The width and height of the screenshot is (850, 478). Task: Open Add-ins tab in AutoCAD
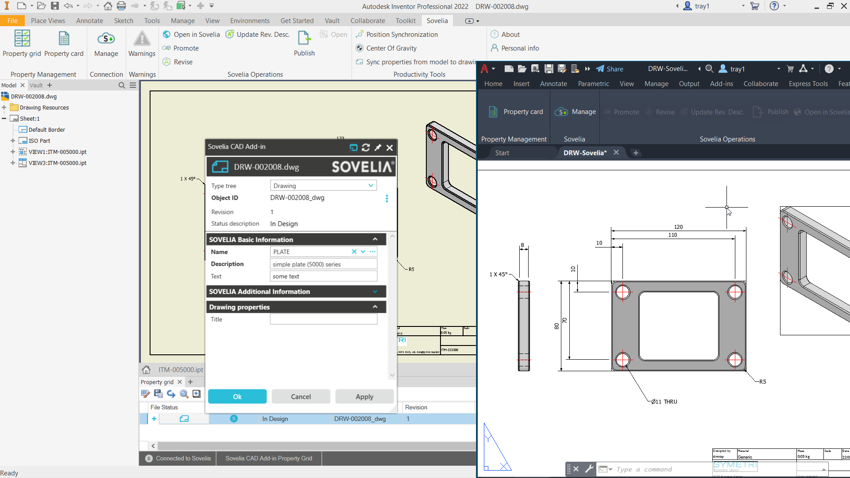point(721,83)
